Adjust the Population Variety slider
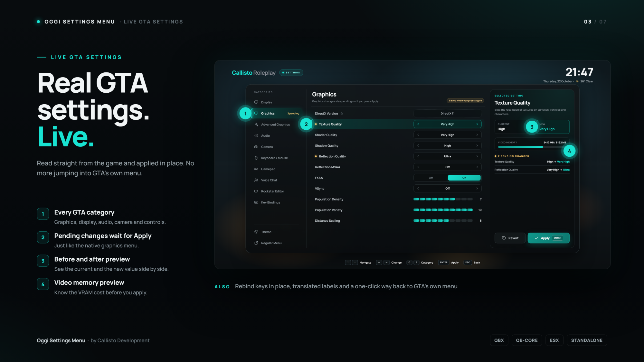Screen dimensions: 644x362 click(x=443, y=210)
